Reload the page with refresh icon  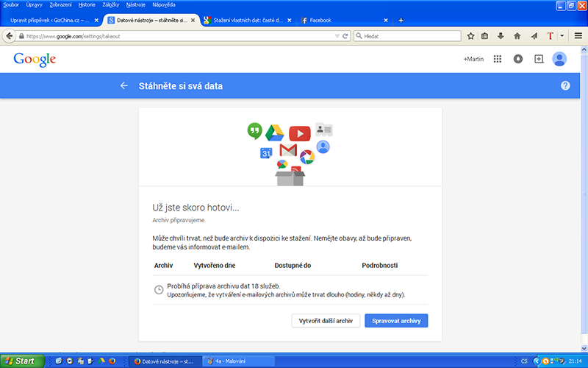coord(345,36)
